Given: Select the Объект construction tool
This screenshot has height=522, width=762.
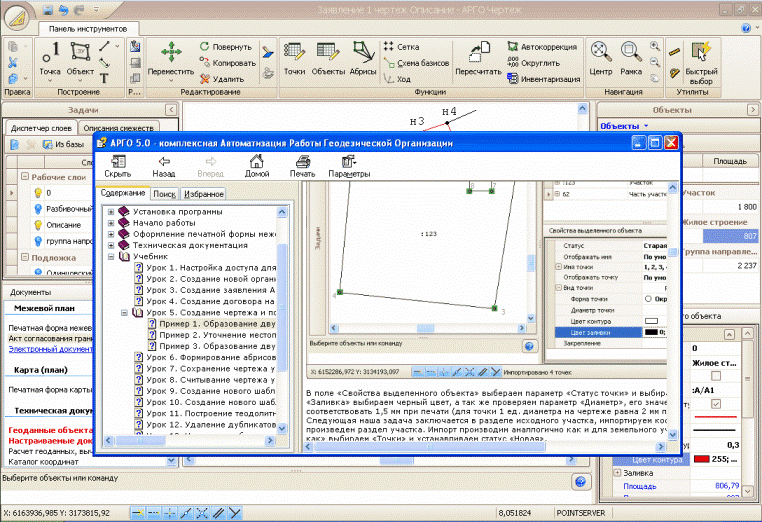Looking at the screenshot, I should coord(80,58).
